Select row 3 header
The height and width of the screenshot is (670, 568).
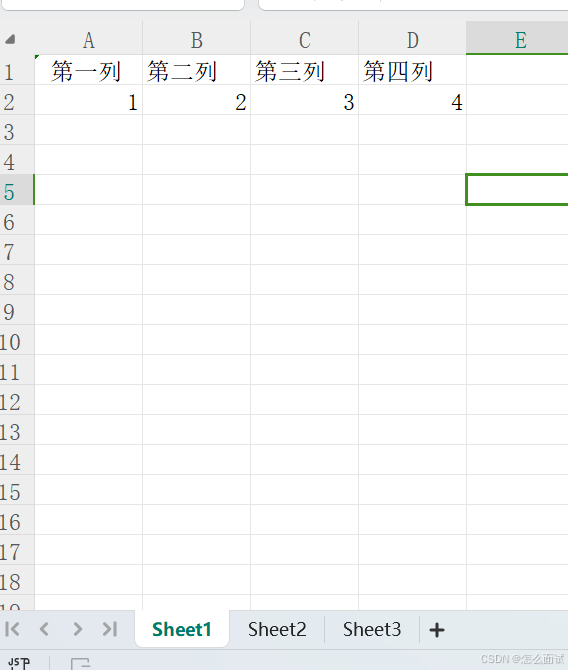17,130
